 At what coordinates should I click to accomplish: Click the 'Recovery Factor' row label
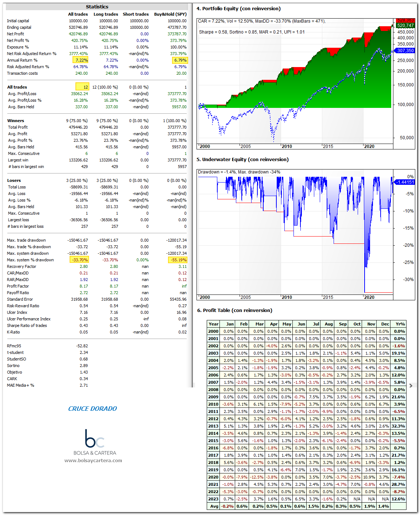(22, 266)
